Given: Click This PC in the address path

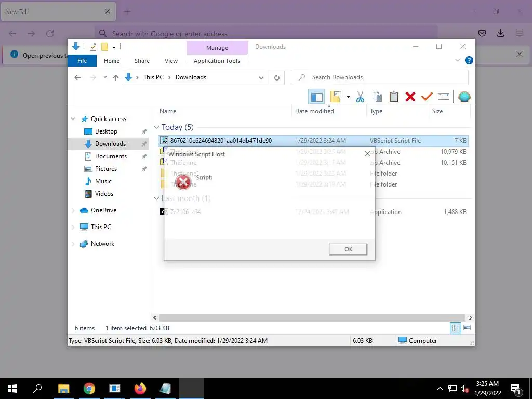Looking at the screenshot, I should tap(153, 77).
